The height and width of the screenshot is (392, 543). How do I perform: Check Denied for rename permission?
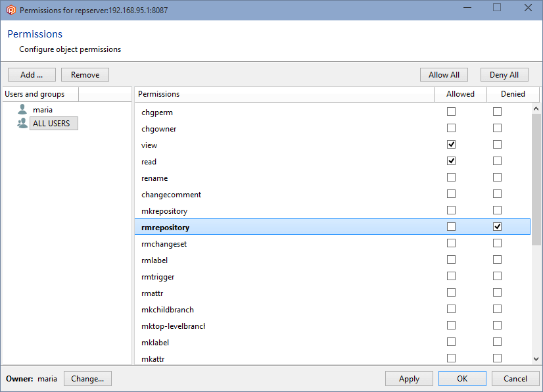[497, 178]
